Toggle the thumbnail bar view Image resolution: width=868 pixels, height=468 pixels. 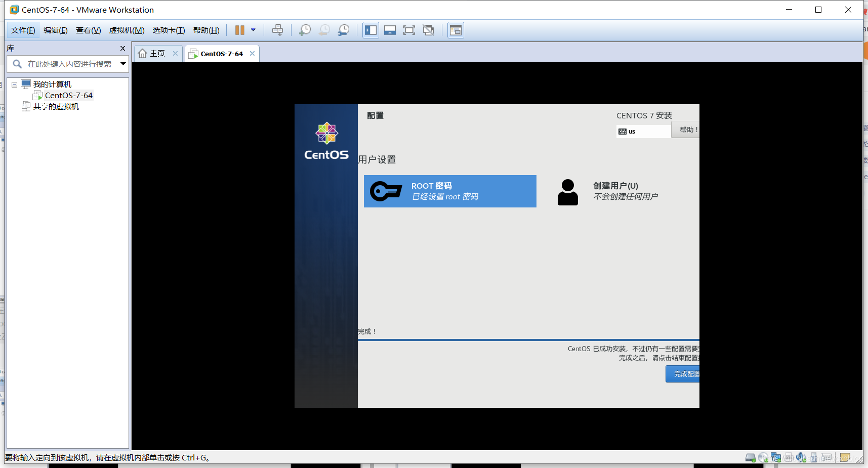click(x=390, y=30)
